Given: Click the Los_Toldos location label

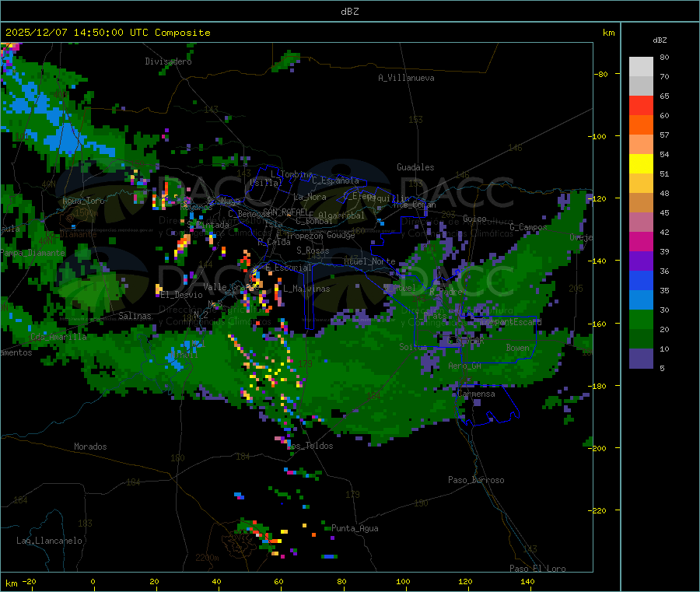Looking at the screenshot, I should pos(310,446).
